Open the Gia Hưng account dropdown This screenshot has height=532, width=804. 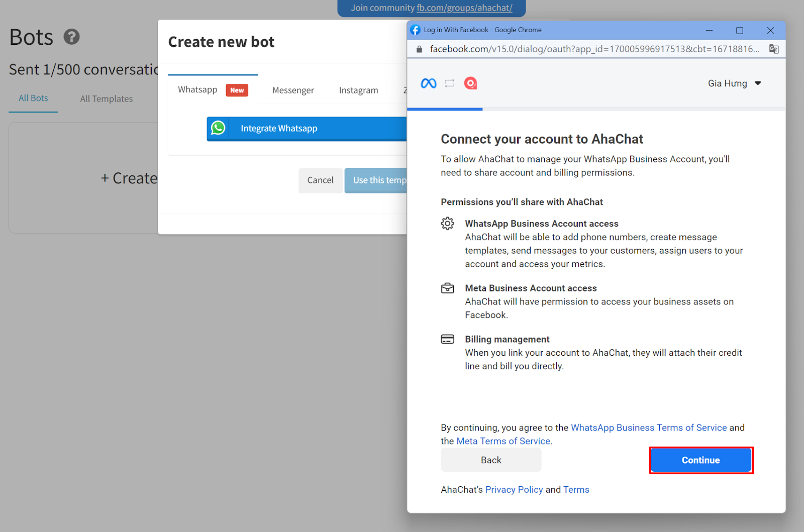[734, 83]
